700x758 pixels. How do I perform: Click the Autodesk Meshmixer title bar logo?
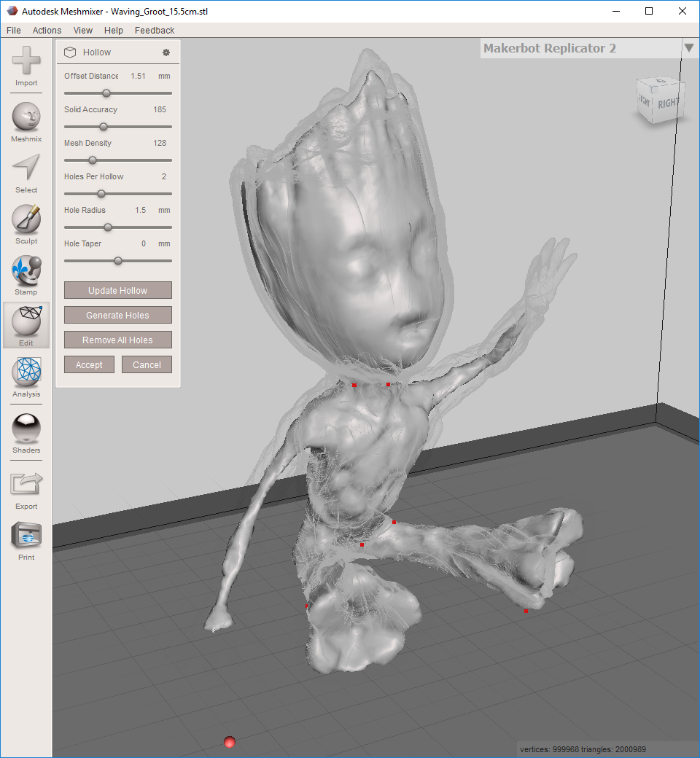pyautogui.click(x=12, y=11)
